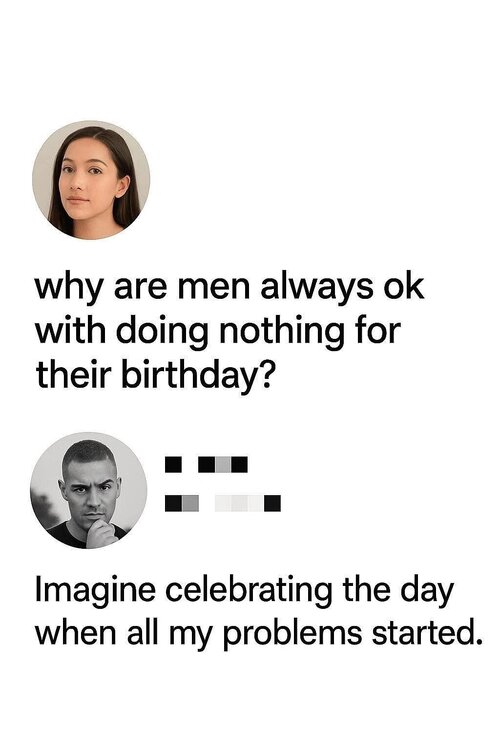Click the first black square of pixelated name
The width and height of the screenshot is (500, 750).
coord(173,464)
